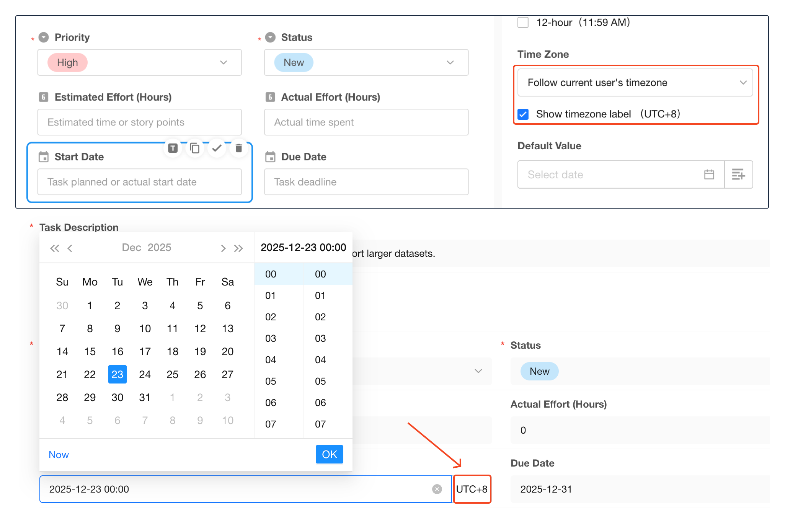Click the Now link in date picker
The image size is (785, 532).
point(59,455)
